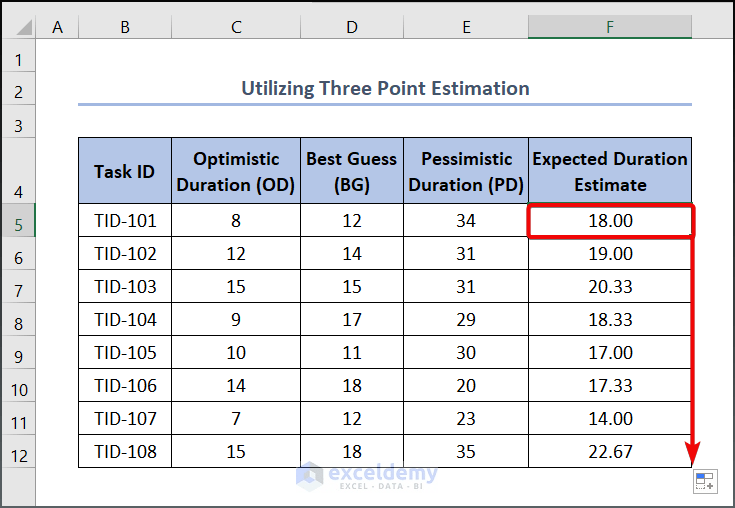Select optimistic duration 12 for TID-102

236,253
